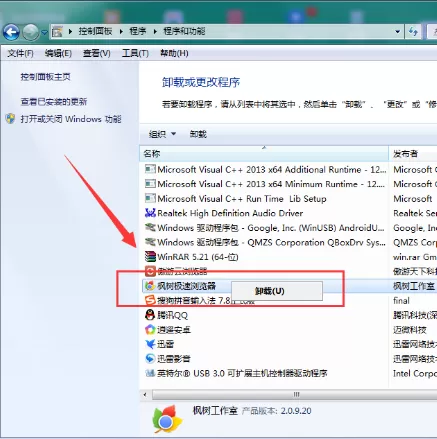The width and height of the screenshot is (437, 439).
Task: Click the 迅雷影音 icon
Action: (150, 359)
